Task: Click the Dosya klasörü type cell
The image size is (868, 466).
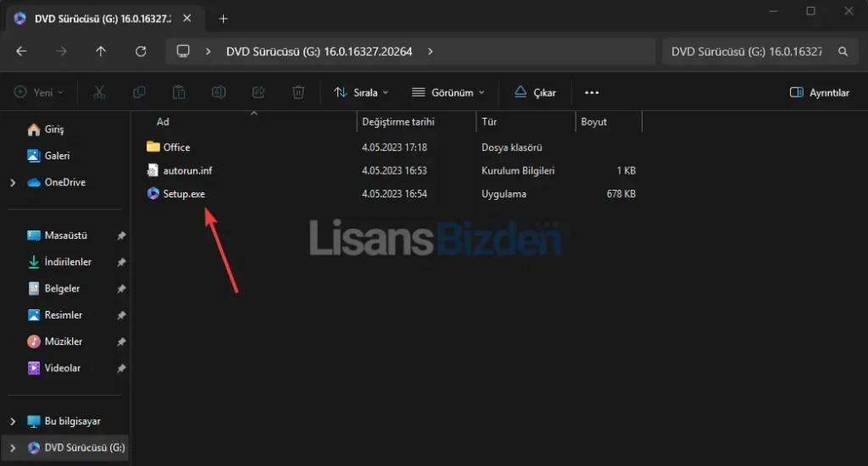Action: pos(511,147)
